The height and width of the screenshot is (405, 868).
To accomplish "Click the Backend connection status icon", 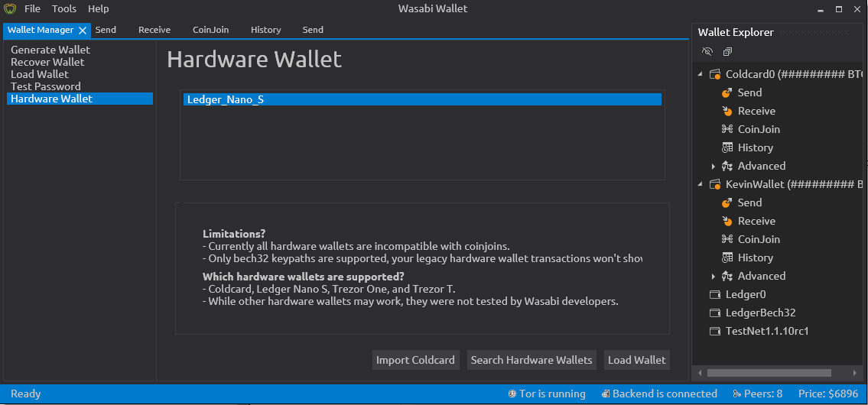I will 606,394.
